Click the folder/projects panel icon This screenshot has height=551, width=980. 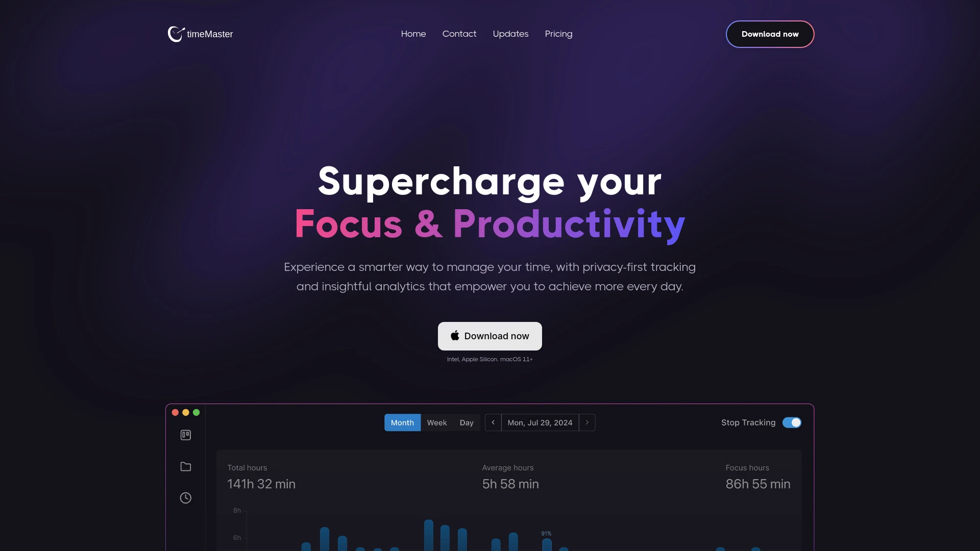(x=185, y=467)
